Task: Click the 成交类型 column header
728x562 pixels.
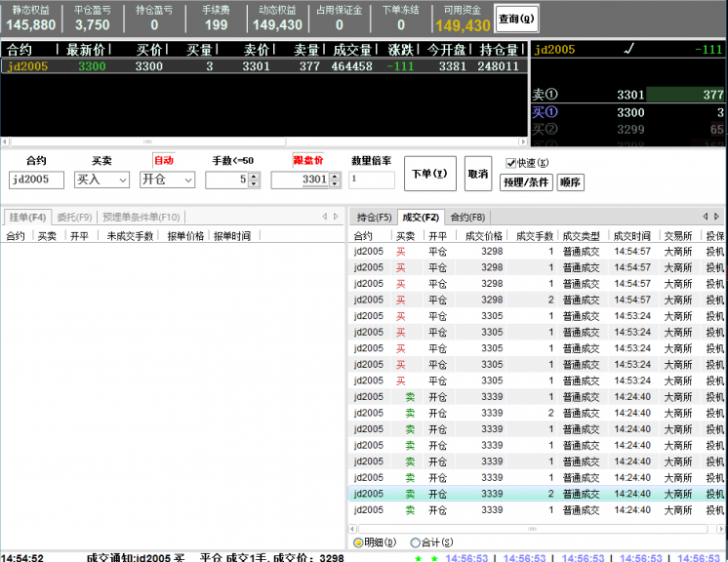Action: [582, 236]
